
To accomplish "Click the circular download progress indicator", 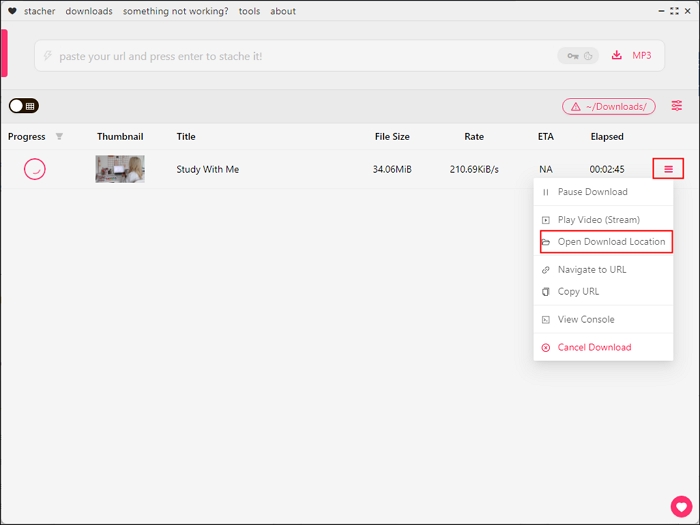I will pos(34,169).
